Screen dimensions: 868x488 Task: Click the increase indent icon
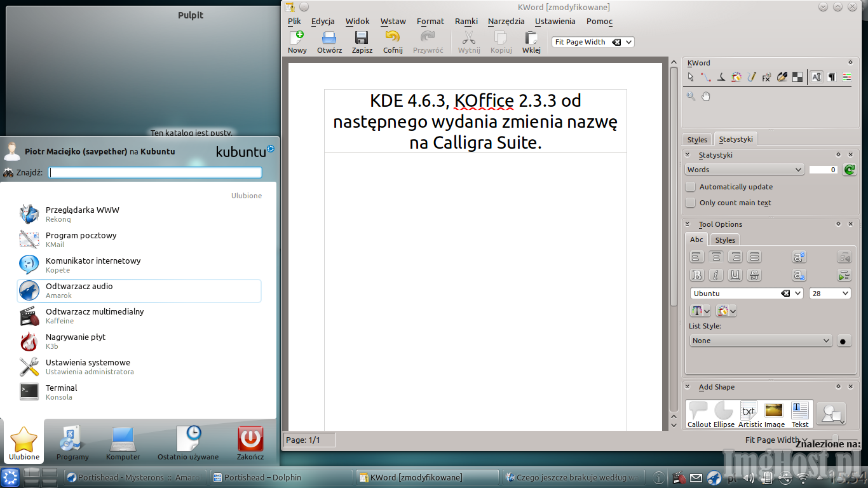click(844, 276)
